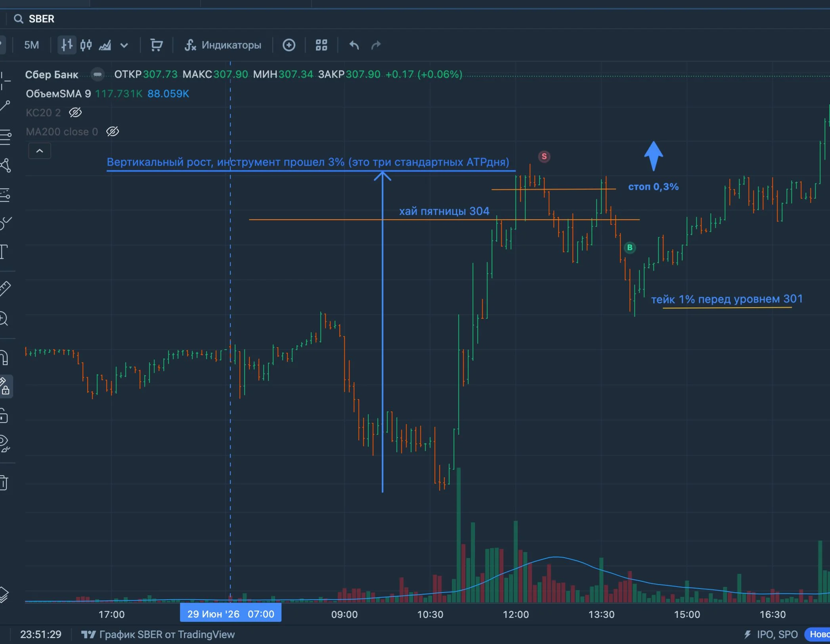
Task: Show the hidden KC20 indicator
Action: 75,113
